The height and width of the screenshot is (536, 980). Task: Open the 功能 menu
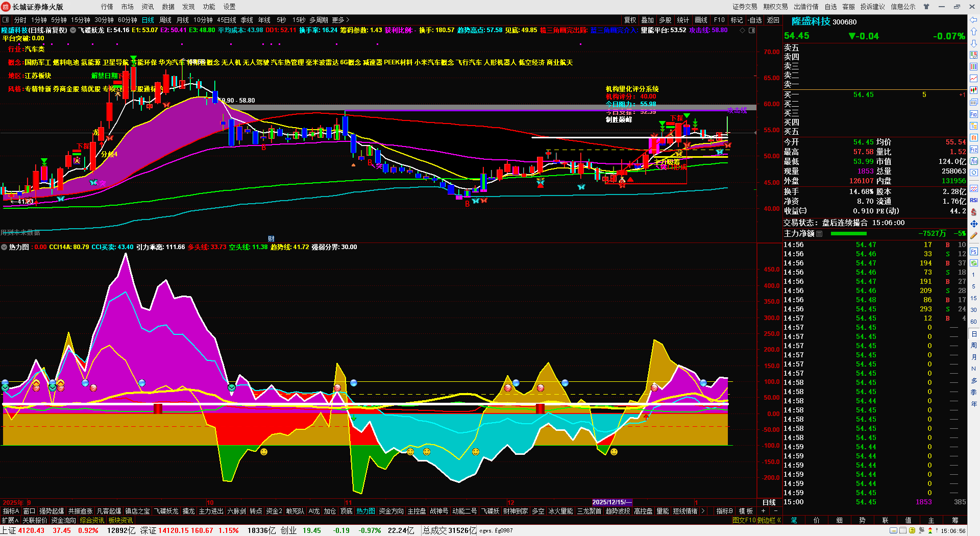click(x=209, y=7)
